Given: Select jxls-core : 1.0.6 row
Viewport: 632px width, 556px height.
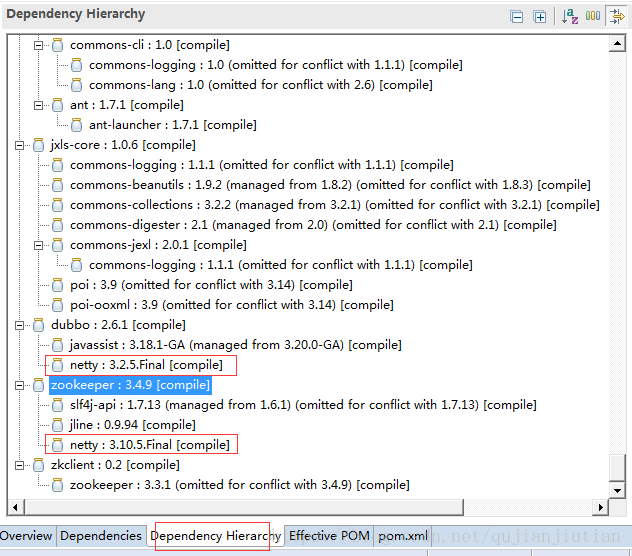Looking at the screenshot, I should pos(123,145).
